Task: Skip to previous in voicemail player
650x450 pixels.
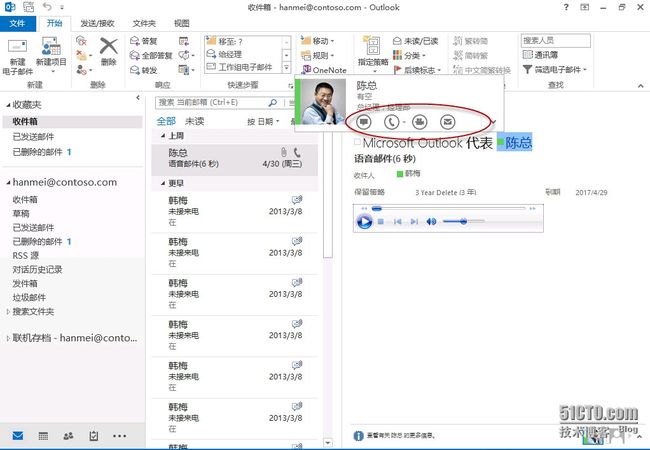Action: [398, 222]
